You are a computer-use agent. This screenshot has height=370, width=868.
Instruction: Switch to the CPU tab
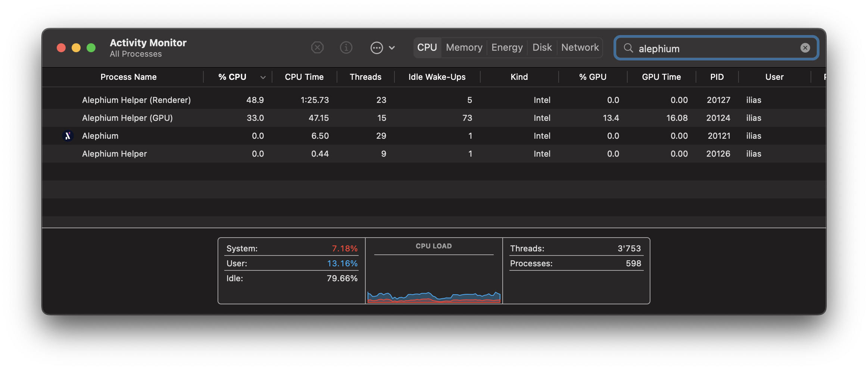pos(427,47)
